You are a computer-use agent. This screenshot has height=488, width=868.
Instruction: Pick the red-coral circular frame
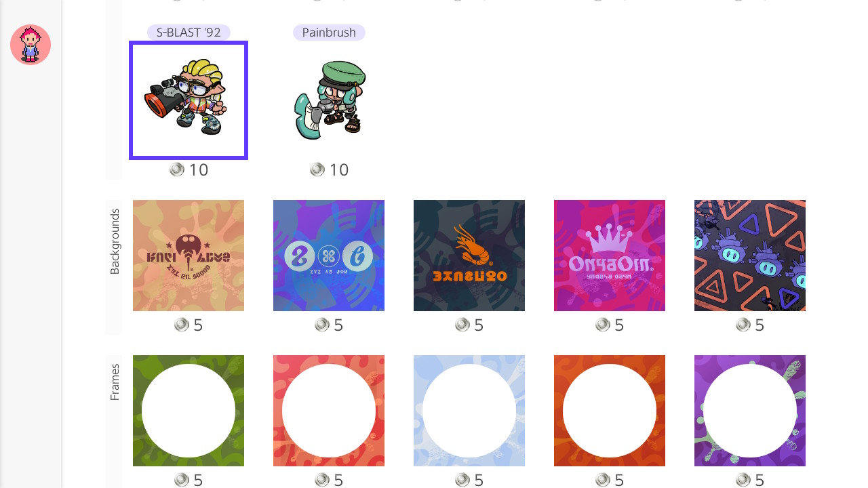329,411
